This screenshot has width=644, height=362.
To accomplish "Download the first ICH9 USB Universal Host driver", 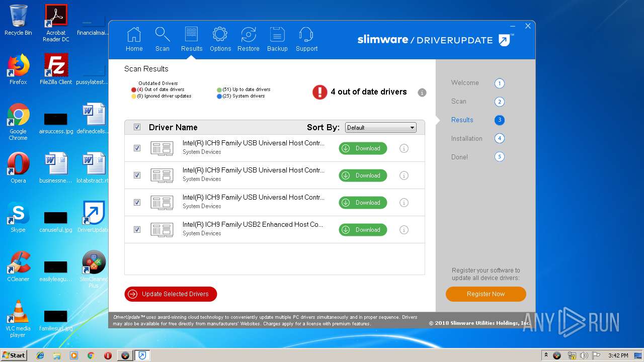I will [x=363, y=148].
